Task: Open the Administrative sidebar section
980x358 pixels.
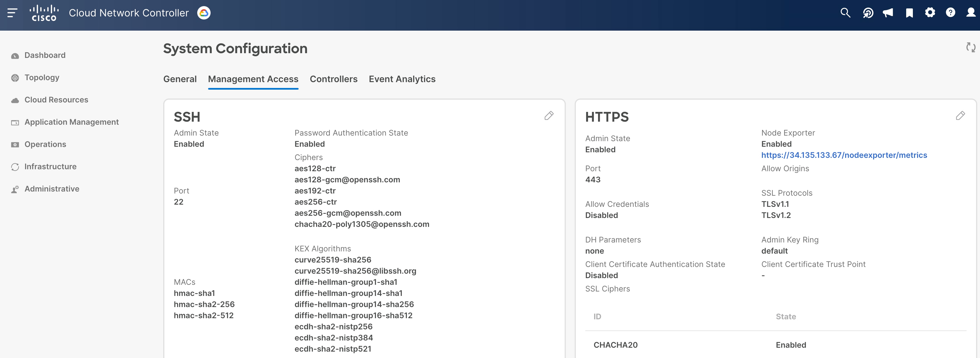Action: [52, 188]
